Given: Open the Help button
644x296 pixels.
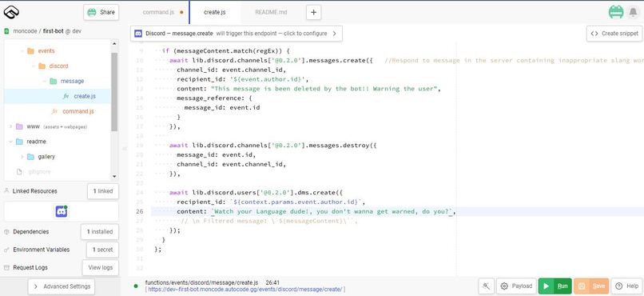Looking at the screenshot, I should [x=627, y=286].
